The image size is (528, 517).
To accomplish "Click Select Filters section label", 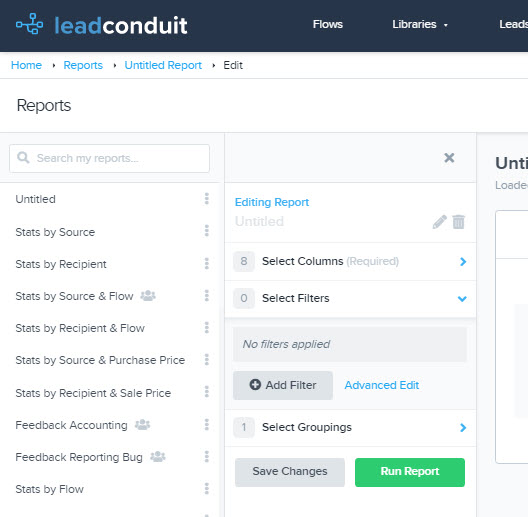I will [296, 298].
